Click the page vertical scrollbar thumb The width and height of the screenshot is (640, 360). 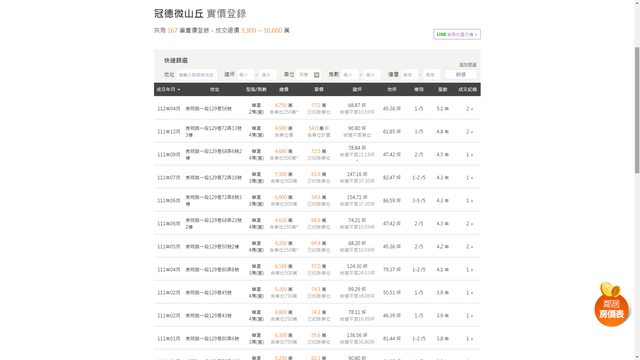(x=637, y=110)
